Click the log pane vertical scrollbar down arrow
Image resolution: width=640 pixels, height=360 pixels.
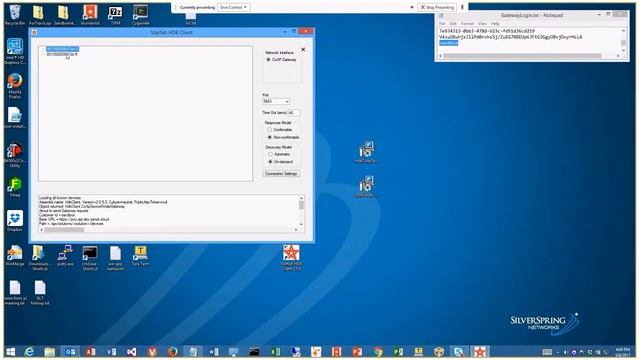(302, 224)
